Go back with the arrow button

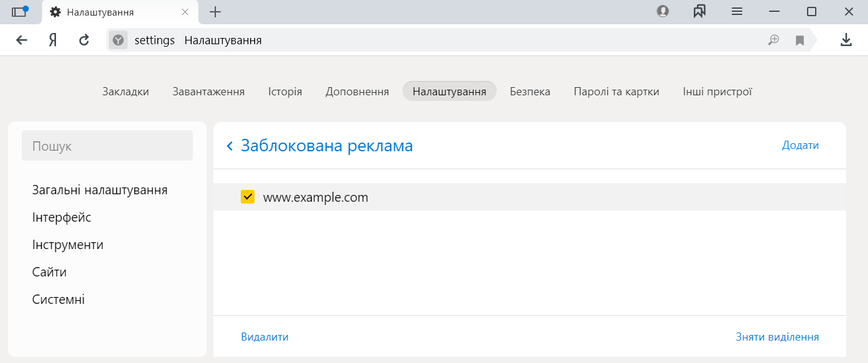click(x=22, y=40)
